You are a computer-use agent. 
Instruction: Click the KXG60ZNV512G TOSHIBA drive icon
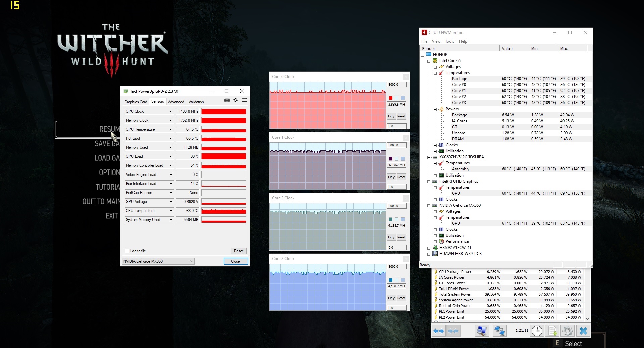click(x=435, y=157)
